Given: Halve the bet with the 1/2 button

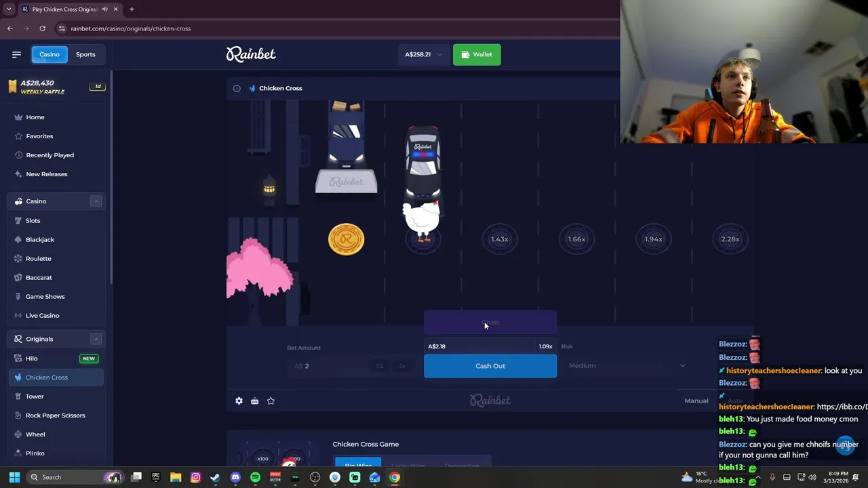Looking at the screenshot, I should click(379, 366).
